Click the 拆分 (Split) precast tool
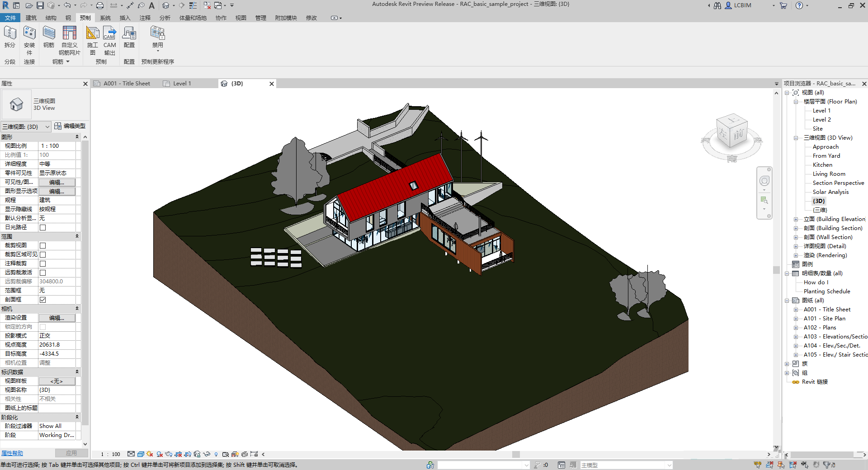 click(x=10, y=37)
